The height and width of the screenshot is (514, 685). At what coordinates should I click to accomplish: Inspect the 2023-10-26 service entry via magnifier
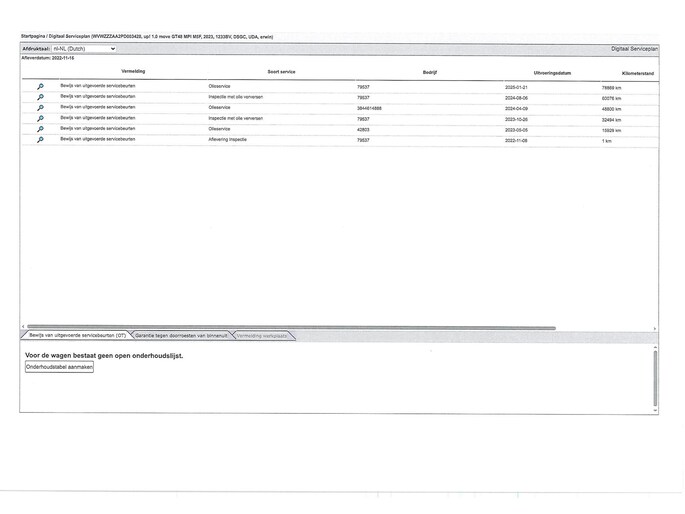40,118
